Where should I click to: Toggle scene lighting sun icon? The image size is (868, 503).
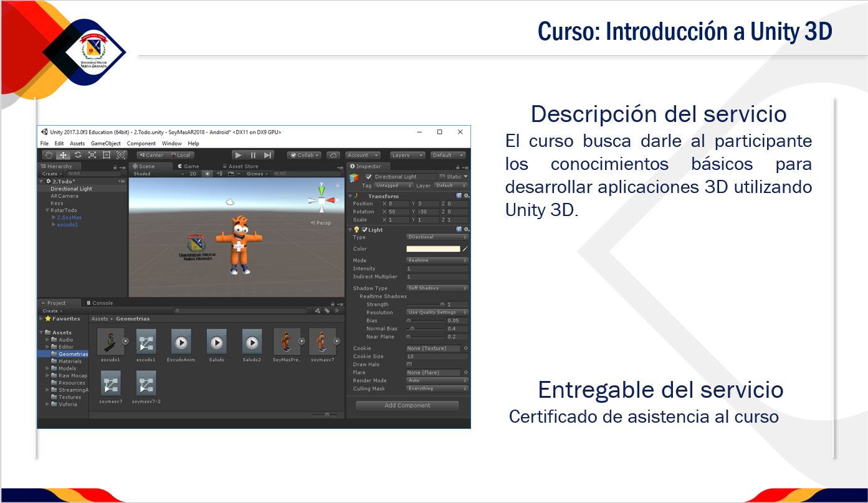208,174
